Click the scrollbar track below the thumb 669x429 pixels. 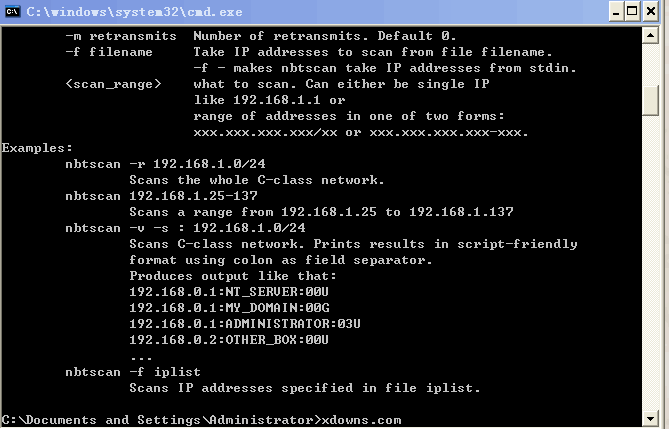pyautogui.click(x=650, y=263)
